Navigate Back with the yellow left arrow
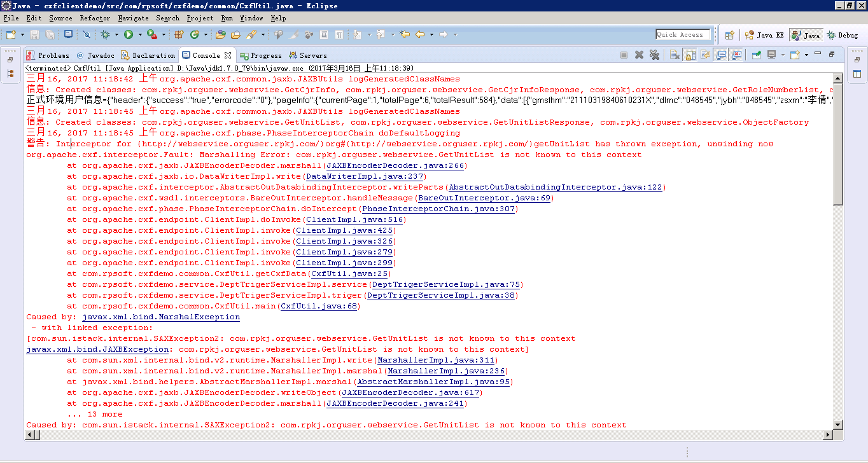This screenshot has height=463, width=868. pos(420,34)
